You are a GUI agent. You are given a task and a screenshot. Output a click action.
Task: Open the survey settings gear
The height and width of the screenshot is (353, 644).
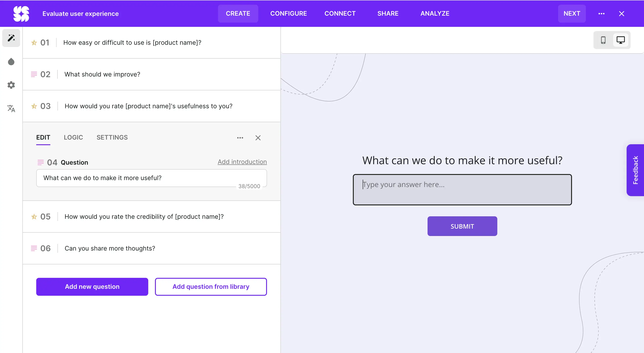(x=11, y=85)
